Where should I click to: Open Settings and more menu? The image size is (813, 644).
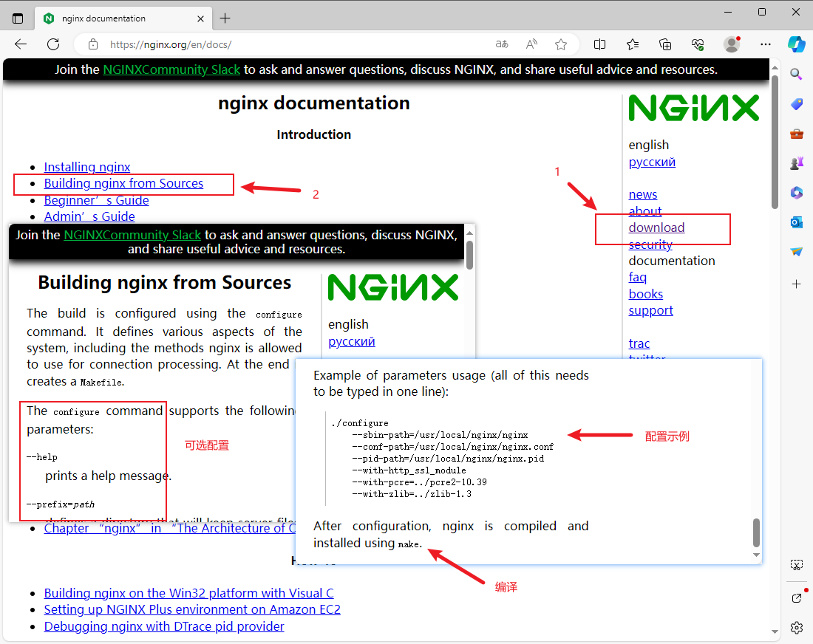pyautogui.click(x=765, y=44)
